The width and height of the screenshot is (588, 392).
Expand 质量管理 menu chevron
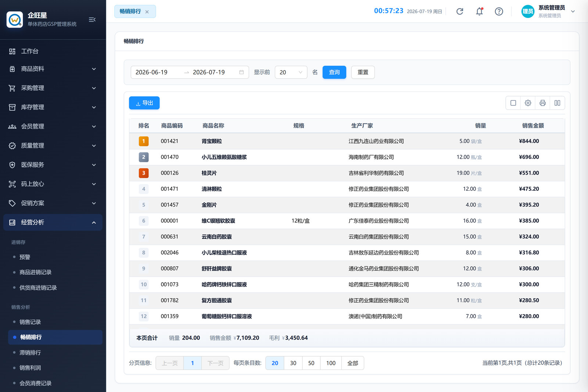point(94,145)
